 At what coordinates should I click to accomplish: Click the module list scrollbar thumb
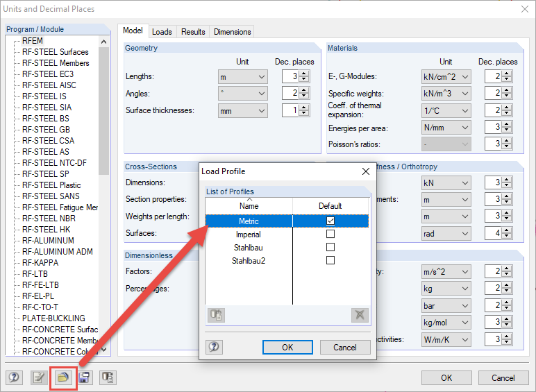[104, 111]
